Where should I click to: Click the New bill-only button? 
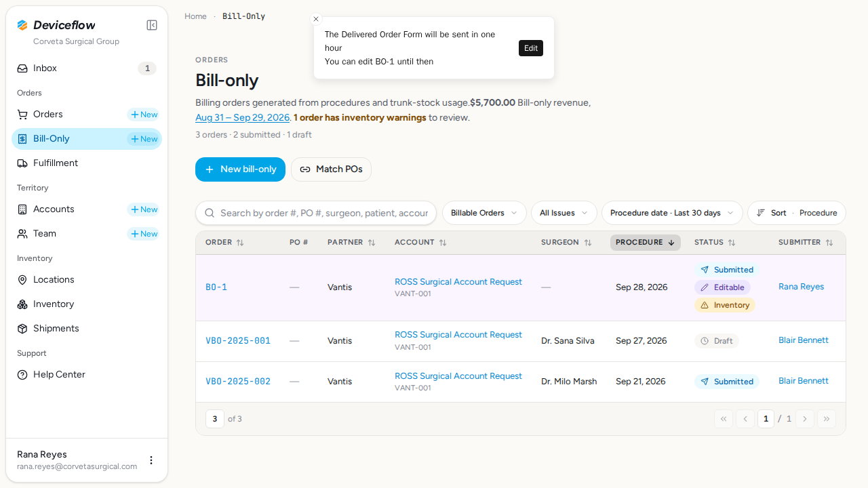(240, 169)
